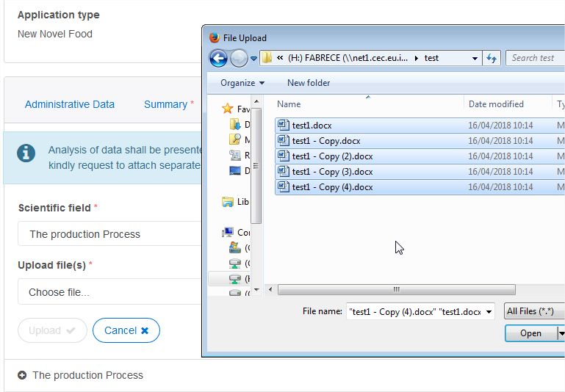This screenshot has height=392, width=565.
Task: Select the test1.docx file icon
Action: coord(283,126)
